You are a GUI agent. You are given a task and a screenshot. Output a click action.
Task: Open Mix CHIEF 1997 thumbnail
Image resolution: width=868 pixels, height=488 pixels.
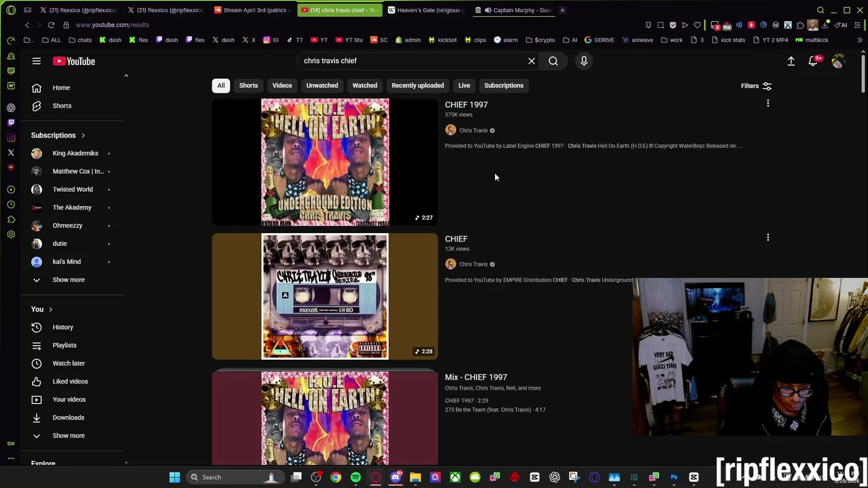pos(325,418)
